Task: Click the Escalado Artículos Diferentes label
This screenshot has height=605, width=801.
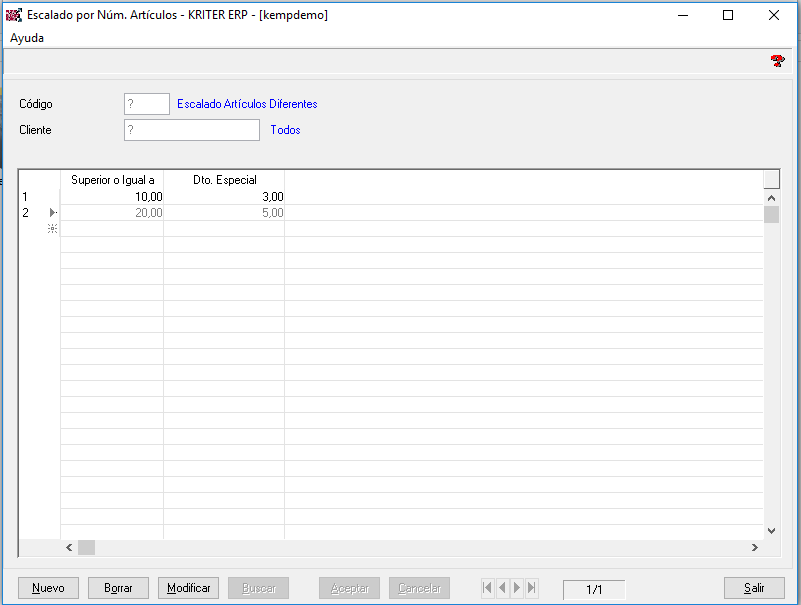Action: 247,104
